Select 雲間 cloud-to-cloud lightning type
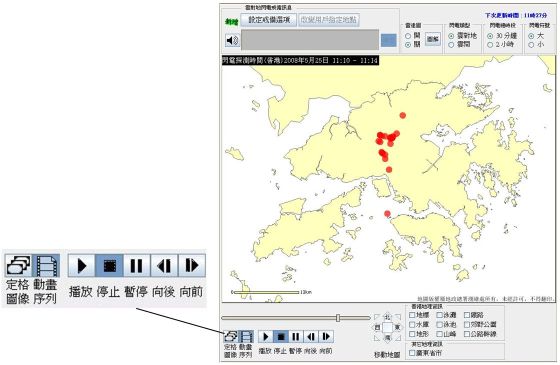The image size is (560, 365). tap(451, 45)
